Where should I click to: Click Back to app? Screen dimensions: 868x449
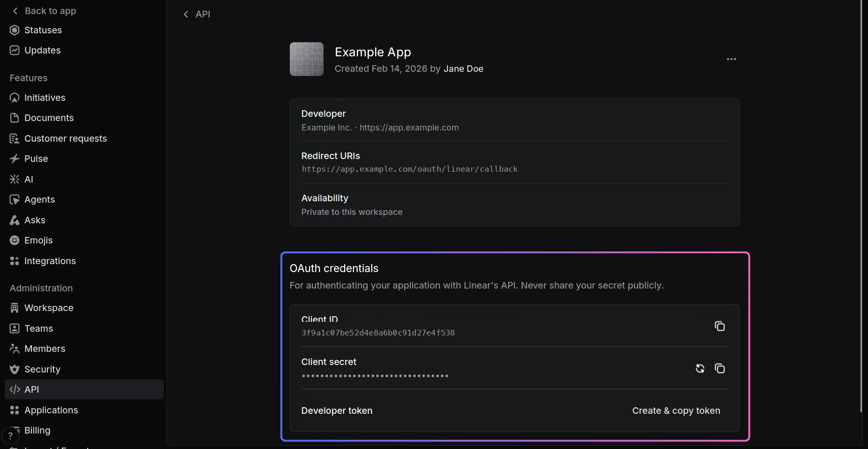tap(45, 11)
